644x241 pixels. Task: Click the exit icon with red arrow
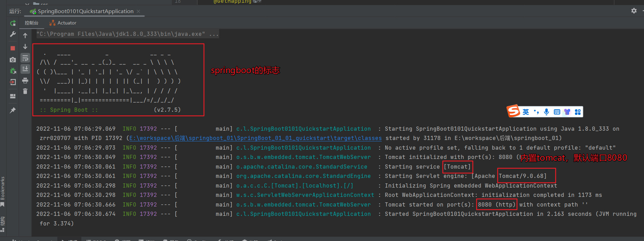coord(13,82)
